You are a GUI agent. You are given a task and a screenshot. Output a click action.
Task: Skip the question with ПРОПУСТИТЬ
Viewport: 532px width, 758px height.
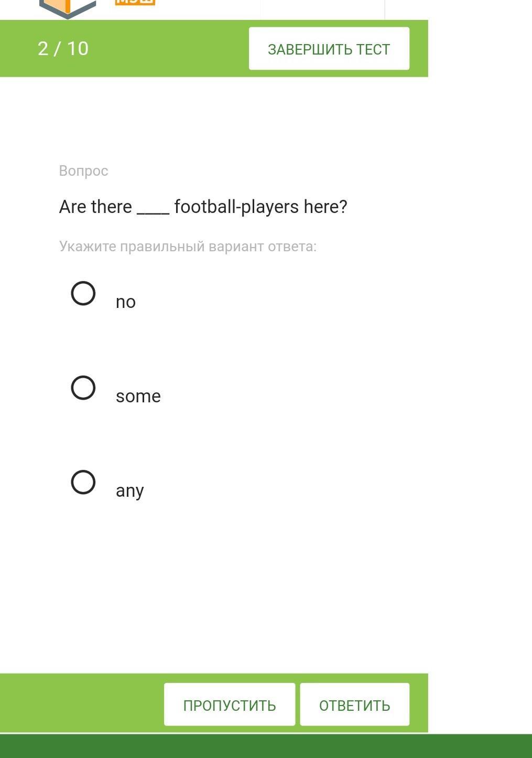pyautogui.click(x=230, y=704)
